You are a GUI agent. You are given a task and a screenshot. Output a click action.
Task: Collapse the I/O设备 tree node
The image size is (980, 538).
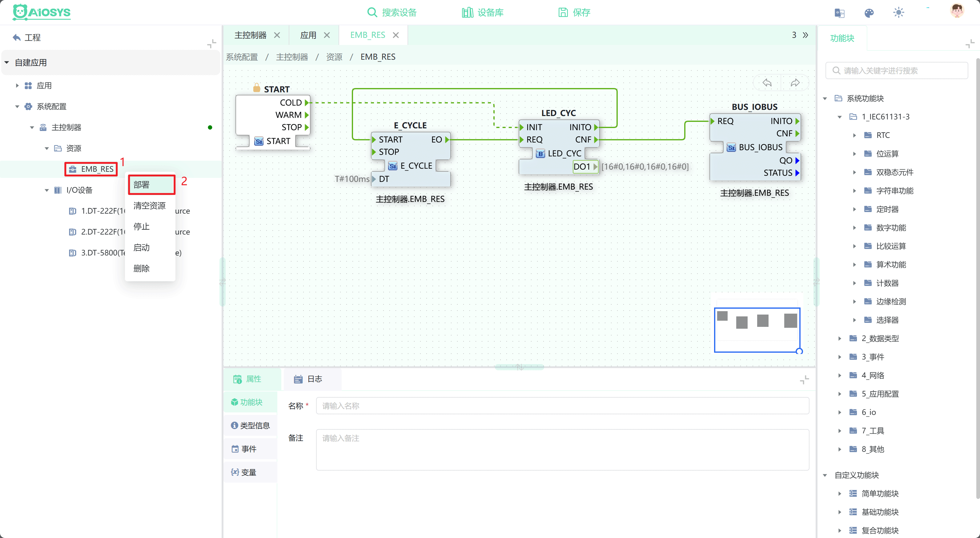(x=46, y=190)
